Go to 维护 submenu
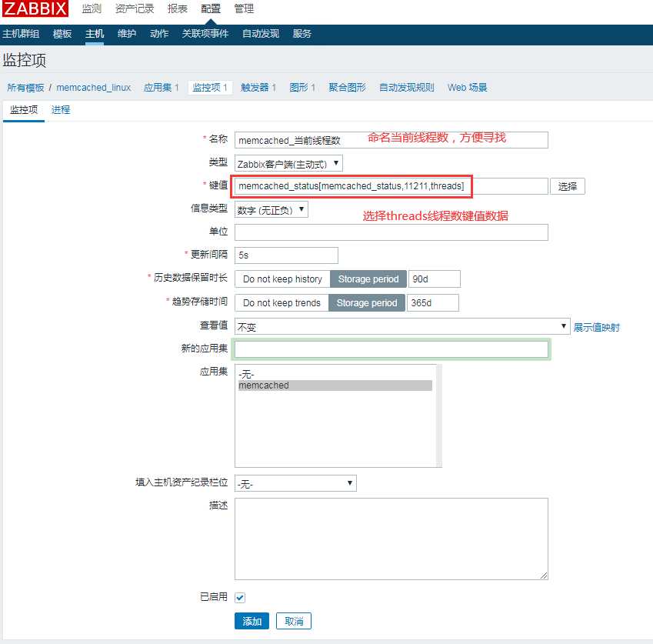Viewport: 653px width, 644px height. pos(127,34)
